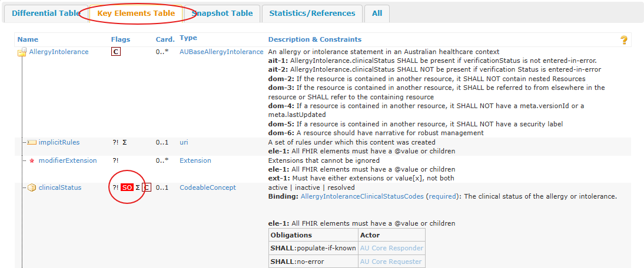Screen dimensions: 644x268
Task: Open the Snapshot Table tab
Action: click(x=222, y=13)
